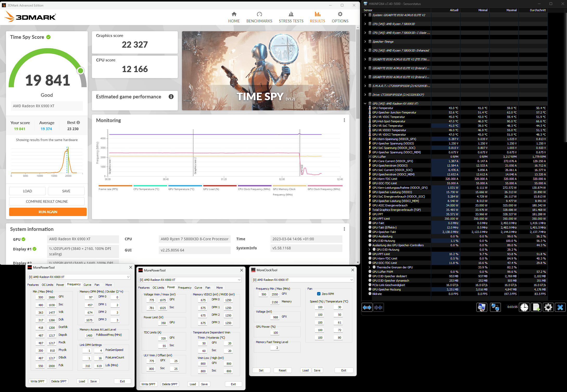Image resolution: width=567 pixels, height=392 pixels.
Task: Open More tab in middle MorePowerTool window
Action: click(219, 288)
